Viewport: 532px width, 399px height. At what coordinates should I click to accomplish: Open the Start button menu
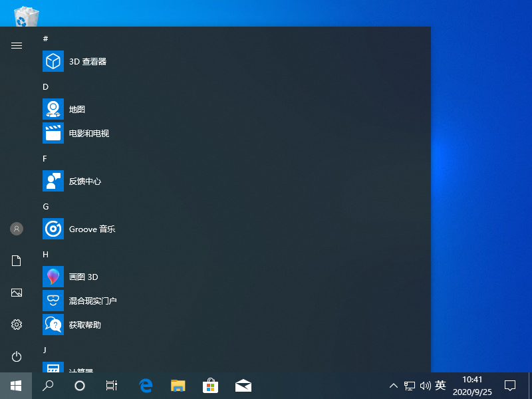[16, 386]
